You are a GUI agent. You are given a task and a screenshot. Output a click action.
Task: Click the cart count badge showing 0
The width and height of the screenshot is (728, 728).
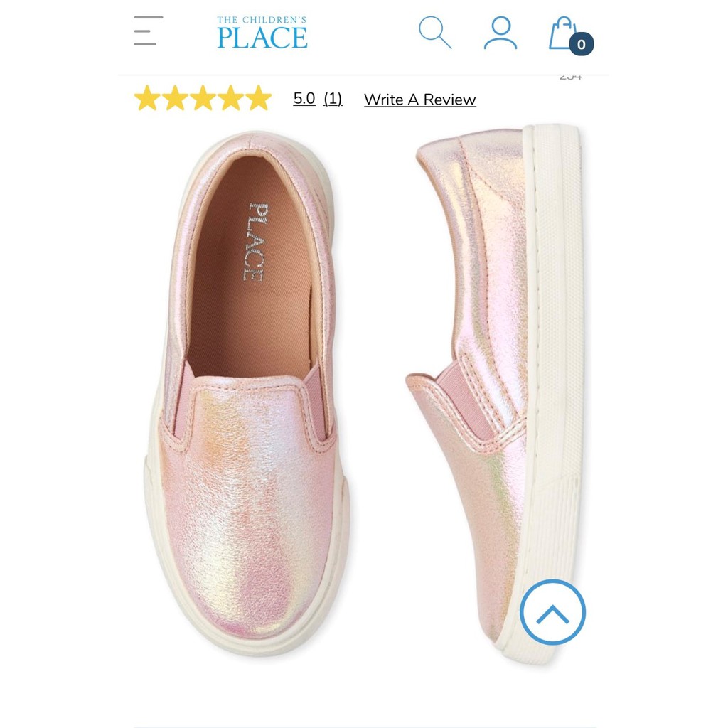(582, 44)
